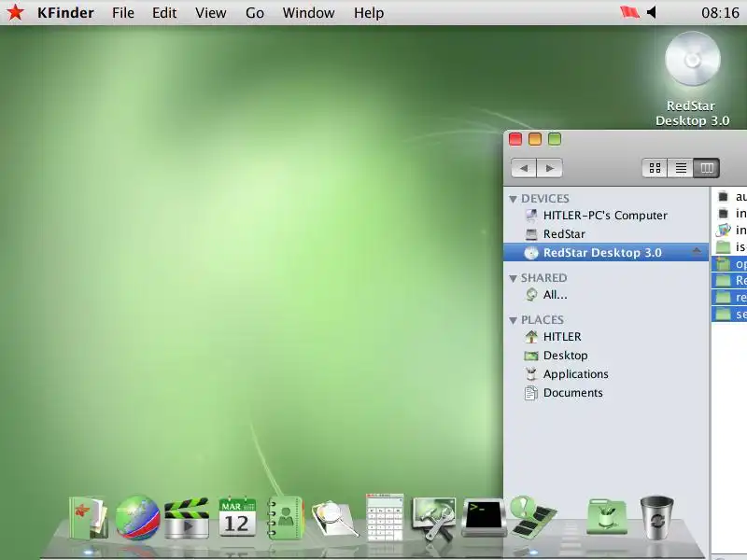Collapse the PLACES section
Screen dimensions: 747x560
point(513,320)
